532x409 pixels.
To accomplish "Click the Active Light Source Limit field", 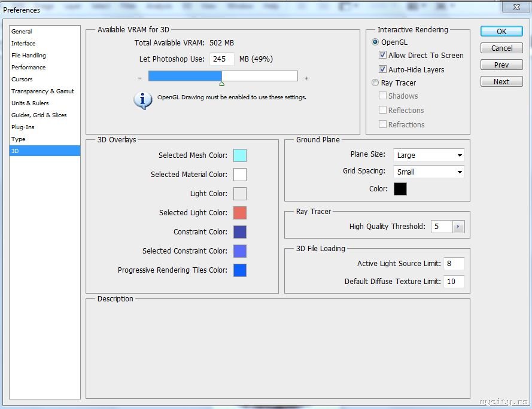I will (x=454, y=264).
